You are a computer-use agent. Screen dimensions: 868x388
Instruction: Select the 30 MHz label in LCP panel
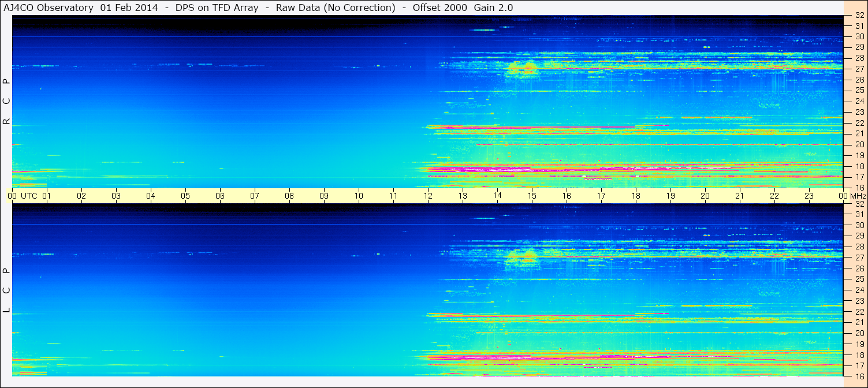(x=859, y=225)
